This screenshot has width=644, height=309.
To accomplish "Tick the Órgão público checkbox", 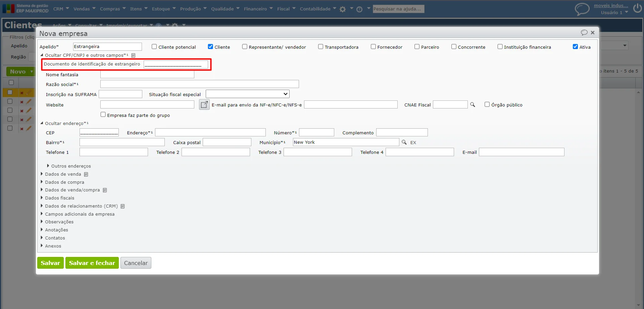I will coord(487,104).
